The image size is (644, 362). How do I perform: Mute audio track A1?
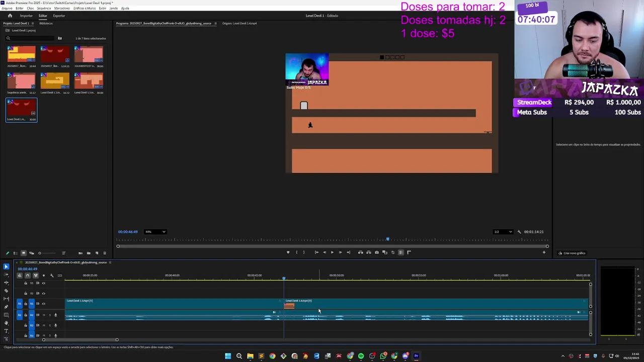point(43,315)
